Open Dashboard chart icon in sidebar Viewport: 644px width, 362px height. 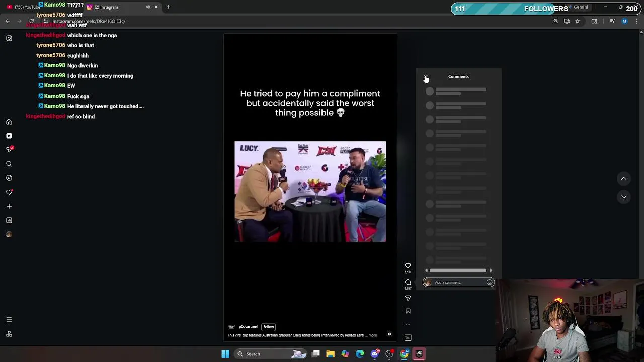coord(9,220)
